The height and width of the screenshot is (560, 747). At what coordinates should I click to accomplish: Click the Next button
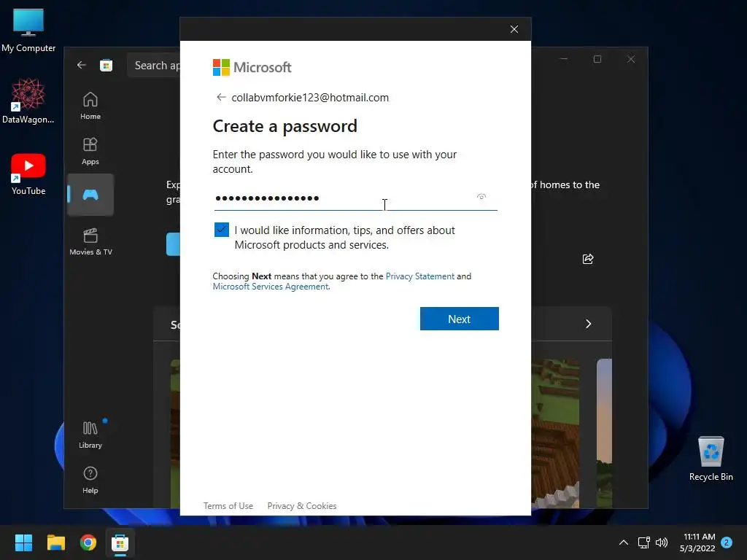(460, 319)
